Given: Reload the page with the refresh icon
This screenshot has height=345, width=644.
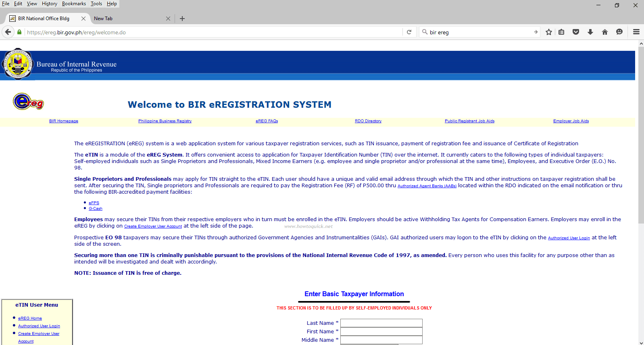Looking at the screenshot, I should pyautogui.click(x=409, y=32).
